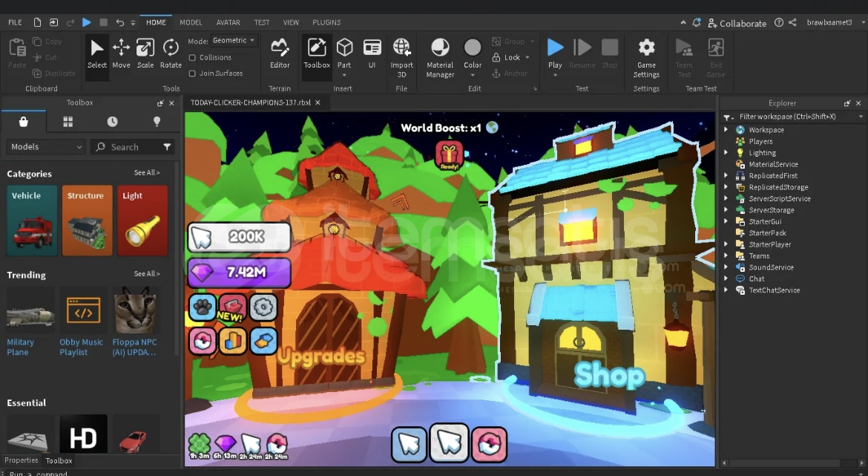The width and height of the screenshot is (868, 476).
Task: Switch to the AVATAR ribbon tab
Action: (x=228, y=23)
